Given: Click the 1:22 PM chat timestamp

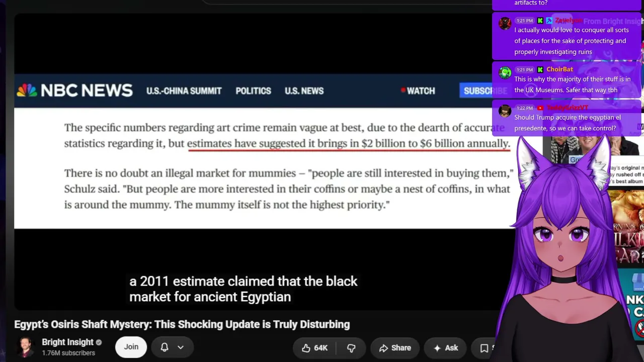Looking at the screenshot, I should pos(524,108).
